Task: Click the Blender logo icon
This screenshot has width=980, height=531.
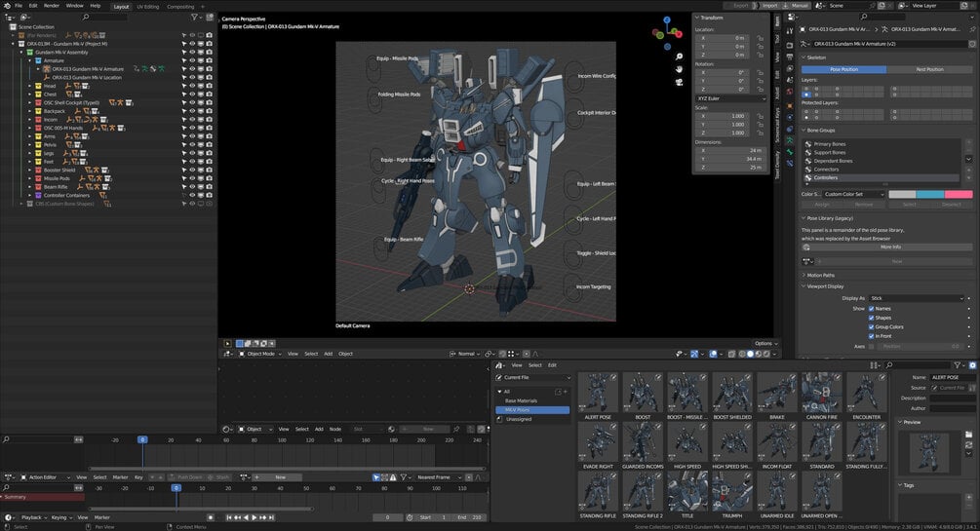Action: pos(6,6)
